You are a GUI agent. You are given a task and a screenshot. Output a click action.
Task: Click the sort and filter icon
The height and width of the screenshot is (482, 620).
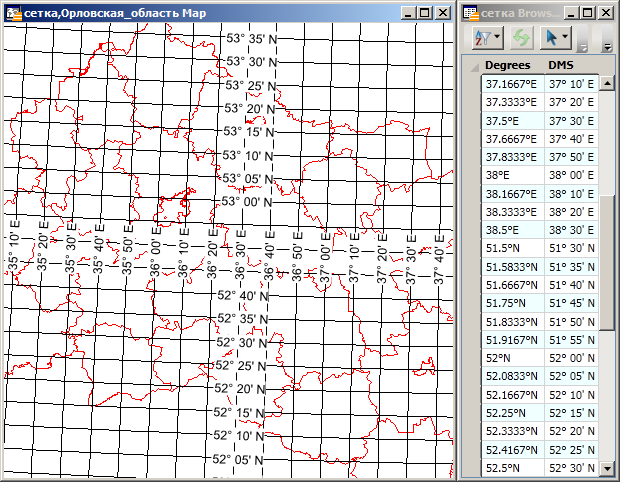(481, 38)
